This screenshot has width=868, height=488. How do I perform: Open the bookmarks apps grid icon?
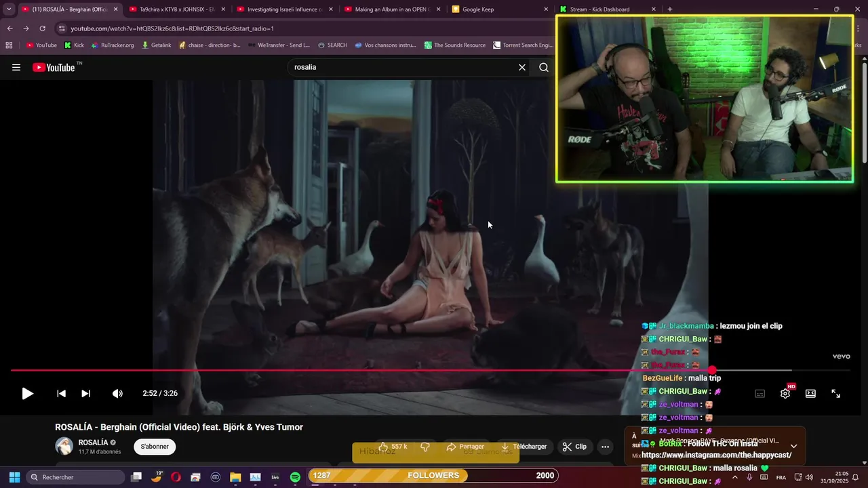[9, 45]
